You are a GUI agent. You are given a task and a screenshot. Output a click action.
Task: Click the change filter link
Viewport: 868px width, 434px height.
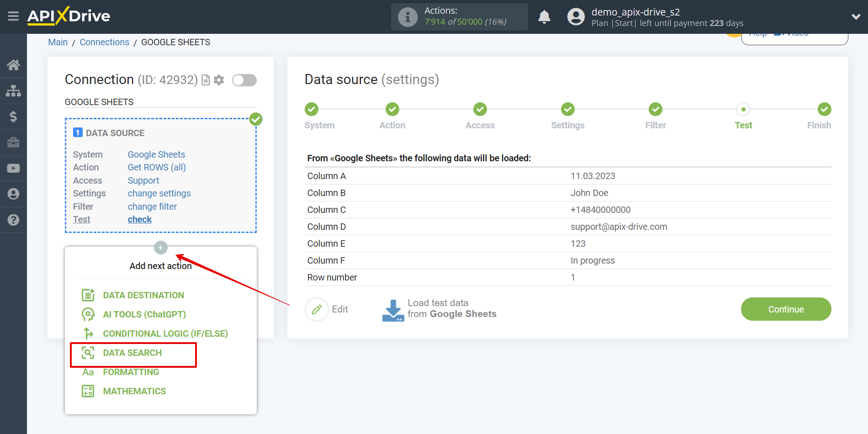coord(152,206)
